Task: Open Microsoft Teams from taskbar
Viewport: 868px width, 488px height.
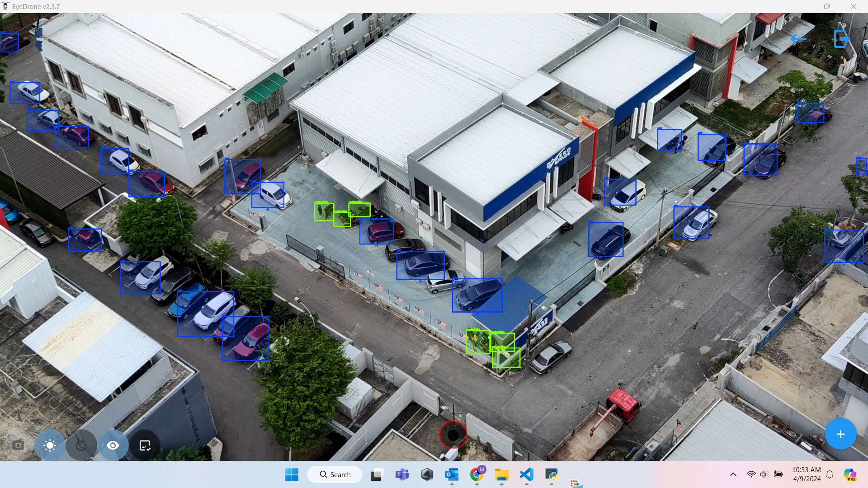Action: (x=402, y=474)
